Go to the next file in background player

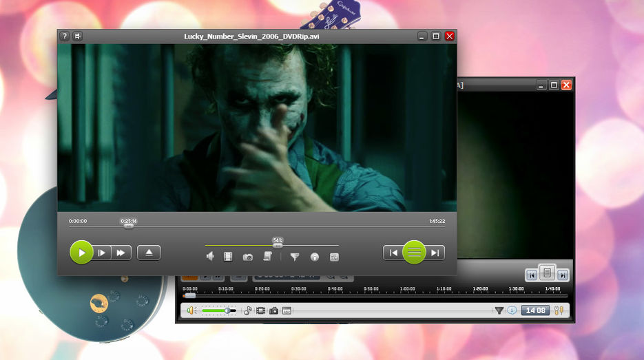coord(563,275)
